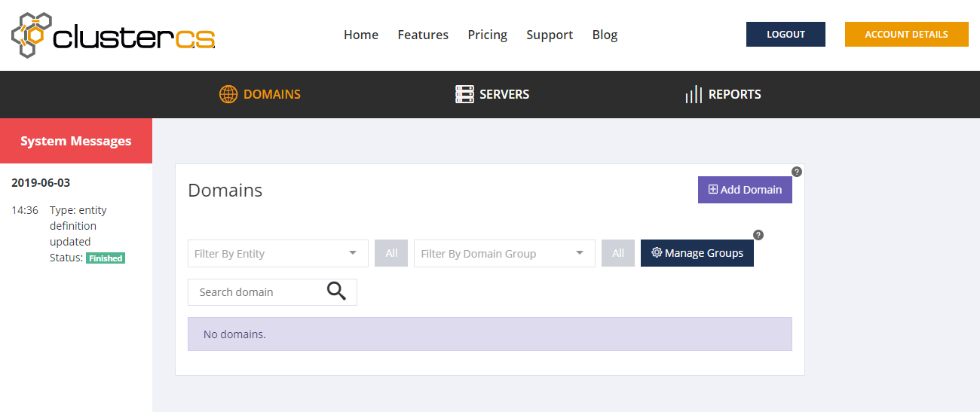The image size is (980, 412).
Task: Click help icon above Add Domain
Action: point(797,172)
